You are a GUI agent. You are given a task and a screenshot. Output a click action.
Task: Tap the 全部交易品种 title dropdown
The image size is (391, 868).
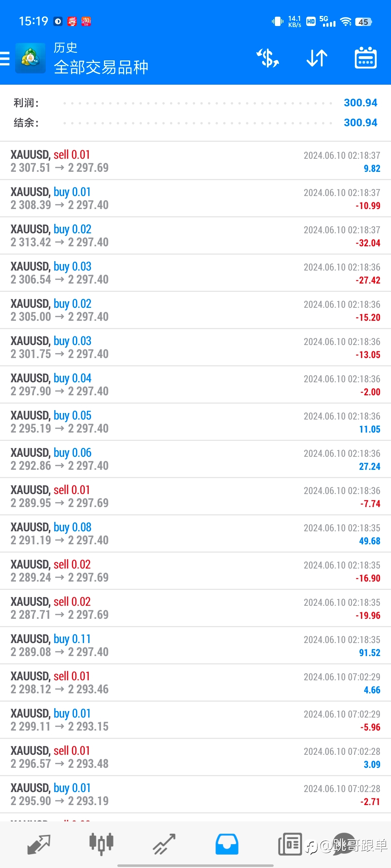(101, 67)
